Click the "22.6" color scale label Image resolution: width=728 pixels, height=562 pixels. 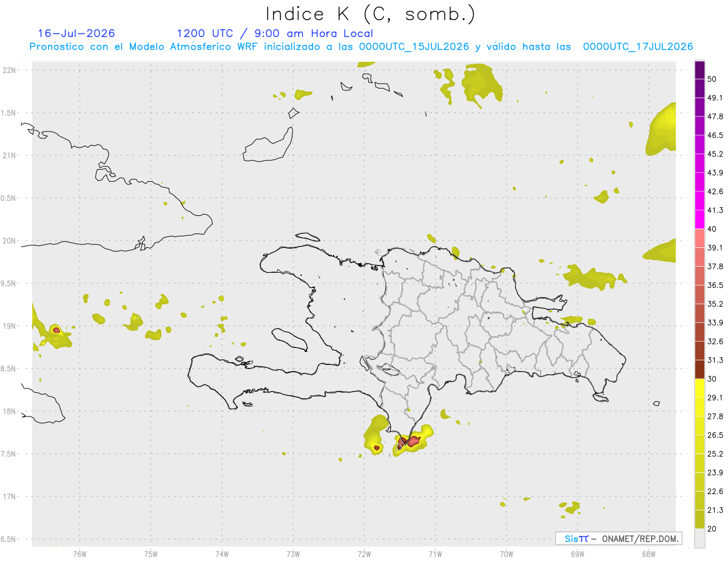click(x=715, y=491)
